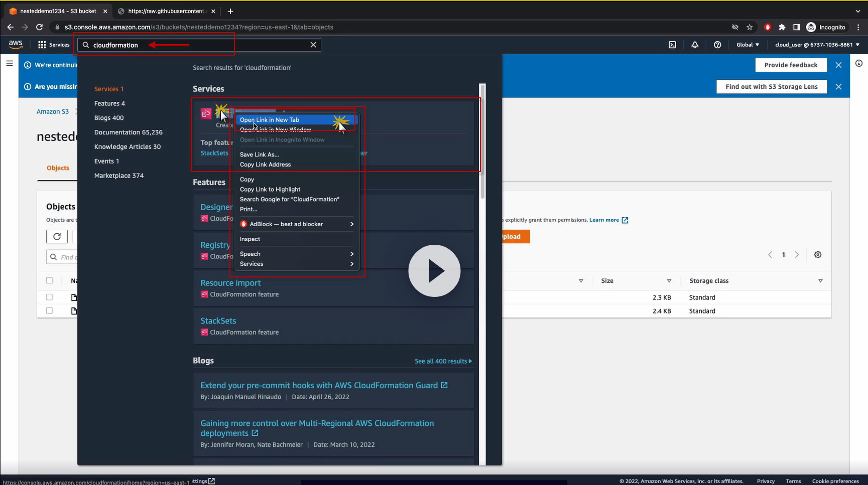Open the See all 400 results link
The height and width of the screenshot is (485, 868).
coord(443,361)
